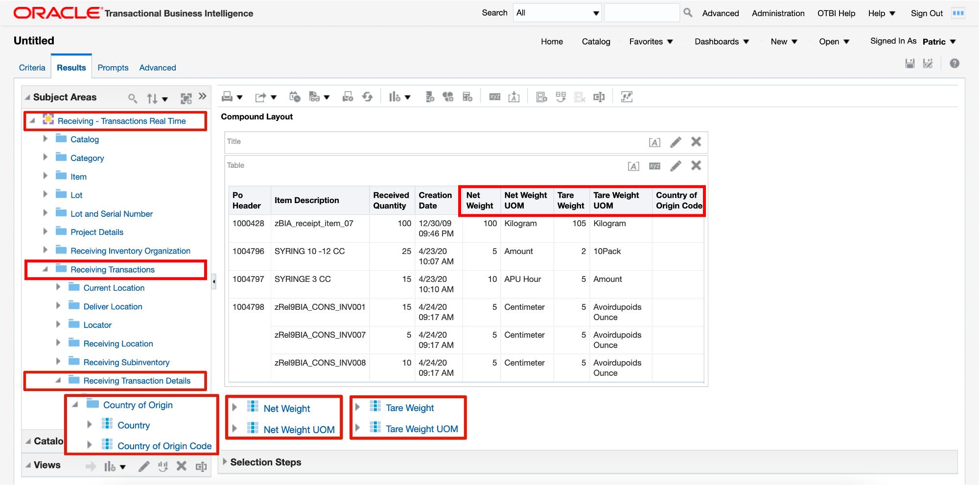The width and height of the screenshot is (980, 485).
Task: Click the pencil edit icon on Title view
Action: [676, 142]
